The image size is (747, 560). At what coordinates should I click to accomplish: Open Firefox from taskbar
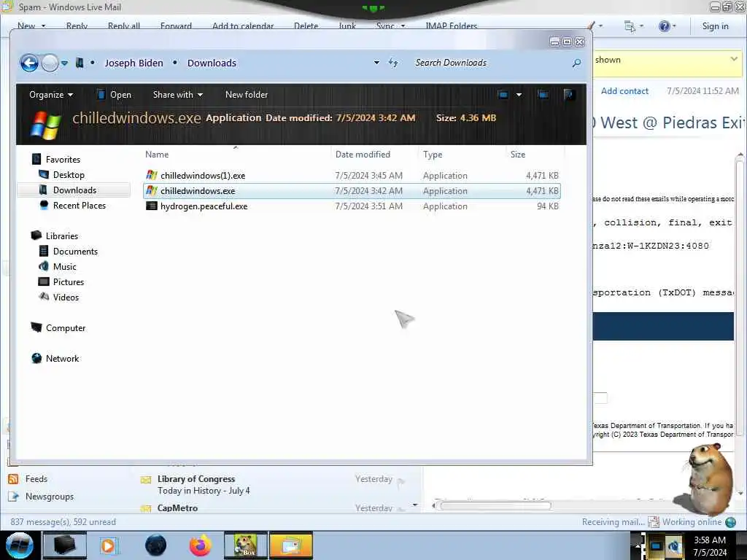click(x=201, y=545)
